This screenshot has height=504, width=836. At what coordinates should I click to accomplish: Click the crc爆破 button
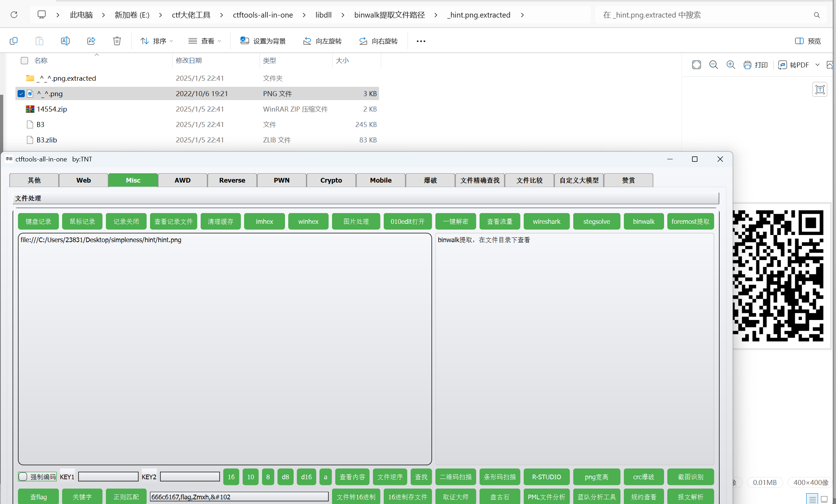click(644, 477)
